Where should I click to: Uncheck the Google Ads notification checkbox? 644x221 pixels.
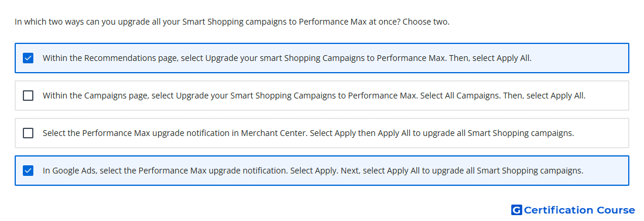click(x=28, y=171)
